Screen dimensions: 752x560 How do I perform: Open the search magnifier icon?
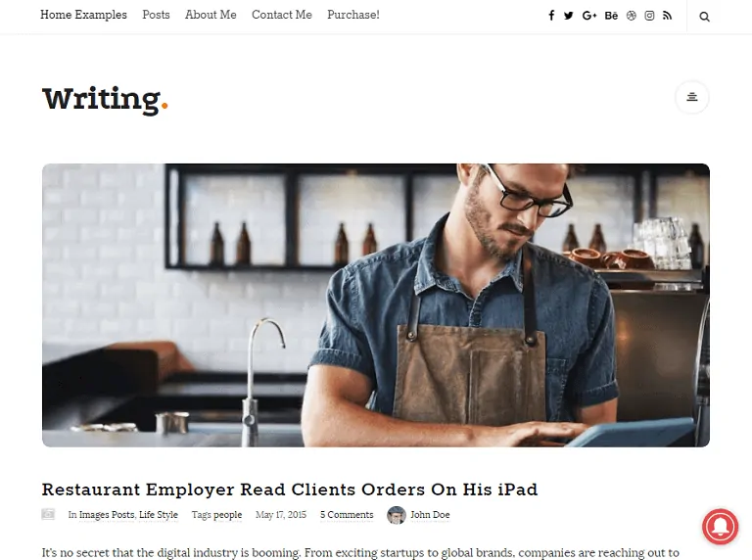coord(704,17)
